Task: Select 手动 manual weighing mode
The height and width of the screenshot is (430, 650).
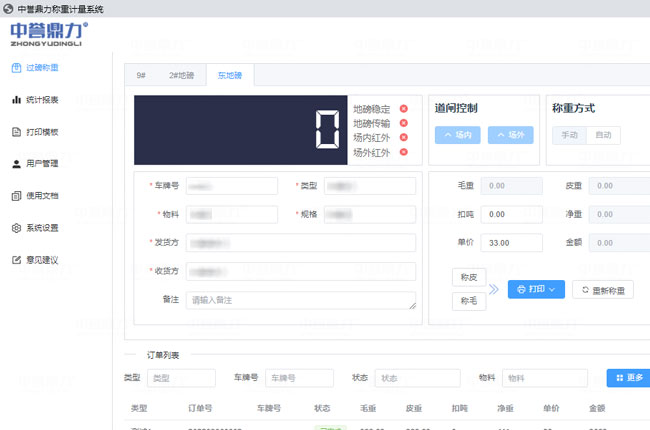Action: 570,135
